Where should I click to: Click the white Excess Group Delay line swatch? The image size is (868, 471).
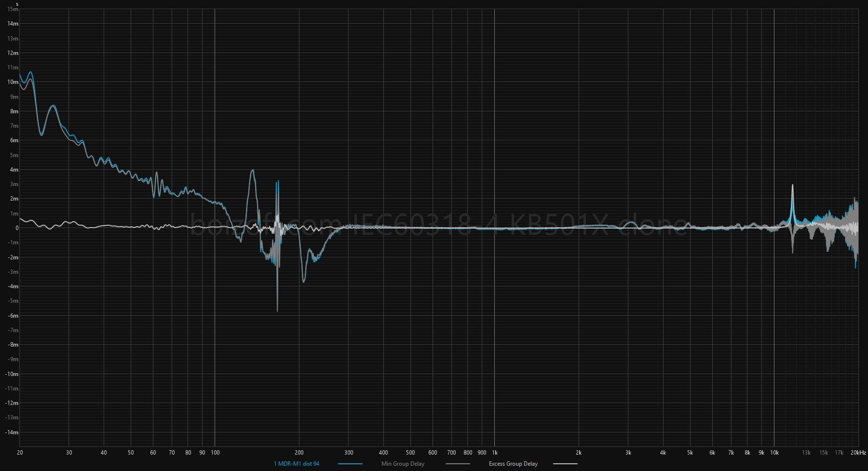tap(565, 464)
